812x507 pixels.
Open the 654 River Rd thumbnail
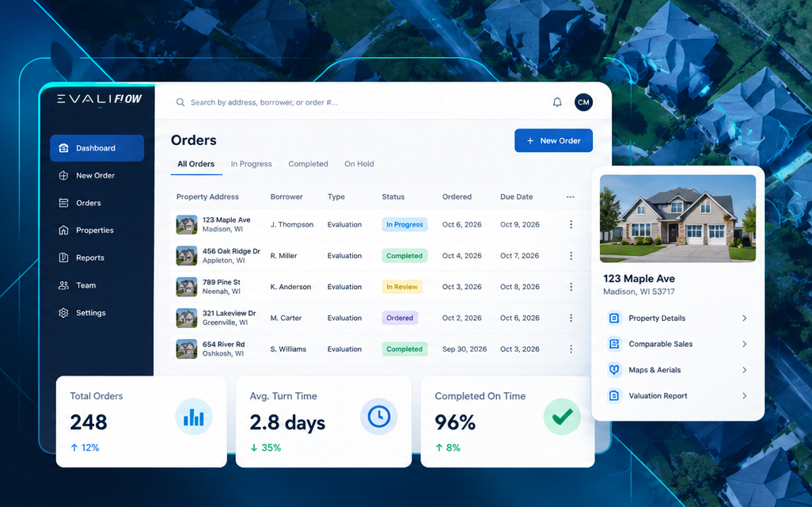point(187,349)
